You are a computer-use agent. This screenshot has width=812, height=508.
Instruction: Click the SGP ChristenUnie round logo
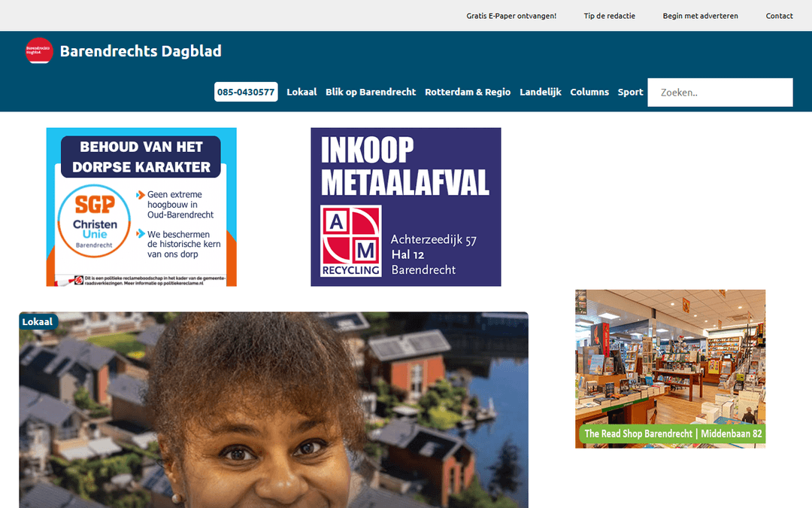click(x=94, y=221)
